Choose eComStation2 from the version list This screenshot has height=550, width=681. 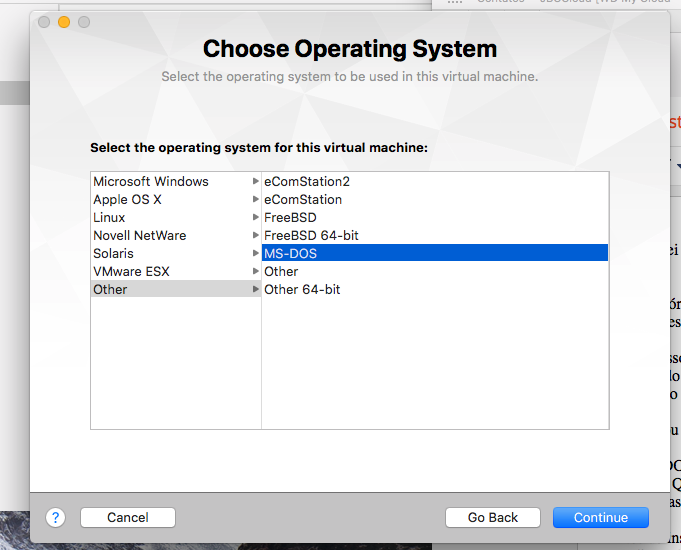click(307, 182)
